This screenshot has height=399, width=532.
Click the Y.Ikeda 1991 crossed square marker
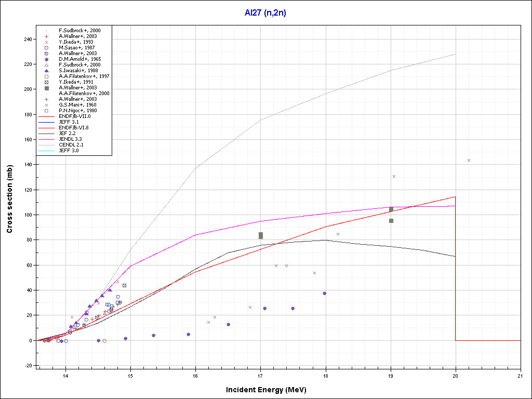click(46, 82)
